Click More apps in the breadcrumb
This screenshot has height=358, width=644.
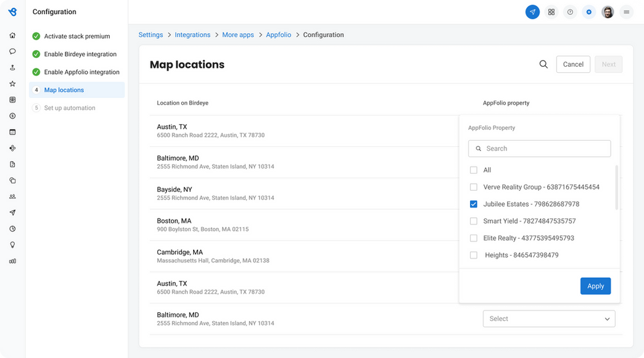tap(238, 35)
